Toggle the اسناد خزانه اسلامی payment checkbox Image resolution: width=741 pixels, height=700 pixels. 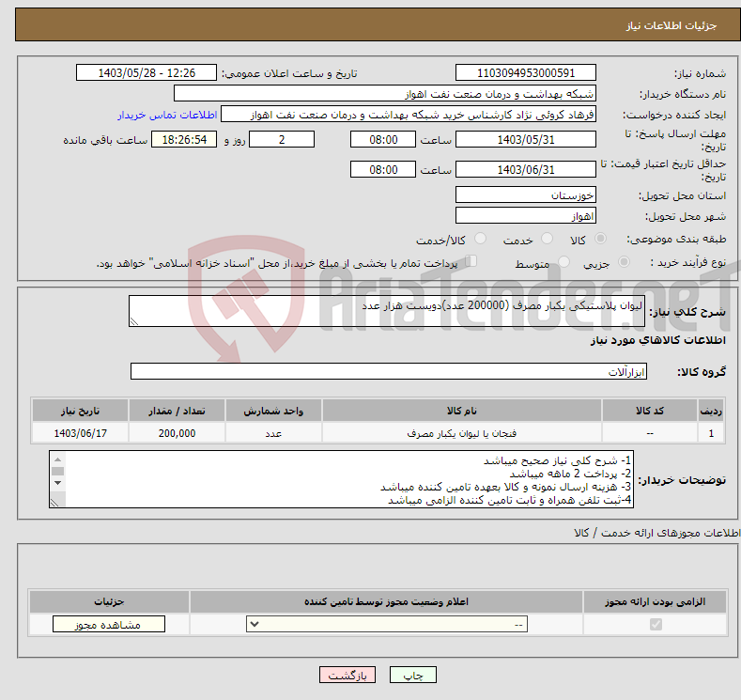point(471,261)
